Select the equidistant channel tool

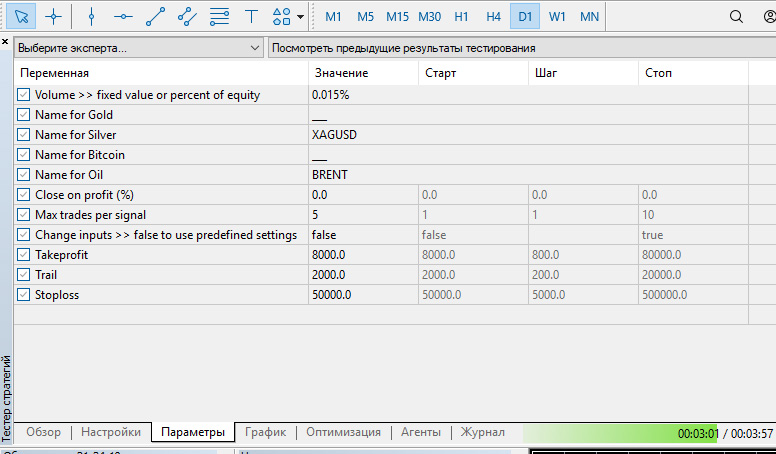[187, 16]
